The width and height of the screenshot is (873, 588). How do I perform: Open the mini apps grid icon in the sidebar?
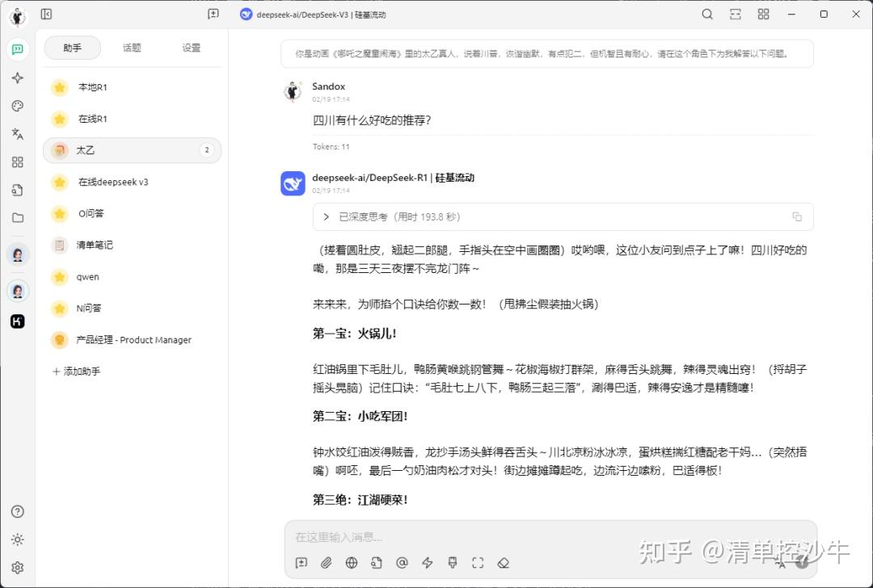17,162
